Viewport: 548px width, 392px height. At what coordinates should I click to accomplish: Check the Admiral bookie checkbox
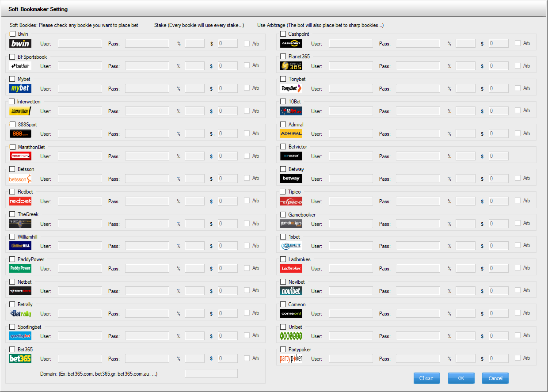[x=283, y=125]
